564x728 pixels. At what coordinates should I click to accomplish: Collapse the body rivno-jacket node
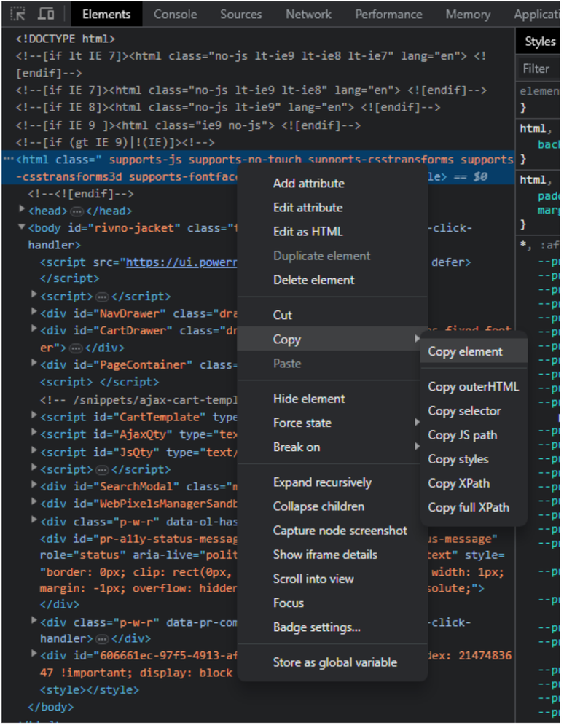tap(22, 227)
